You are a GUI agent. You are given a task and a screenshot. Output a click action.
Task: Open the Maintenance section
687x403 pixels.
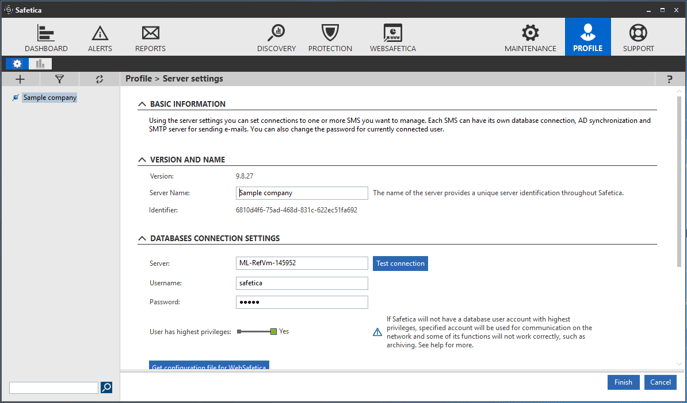coord(530,38)
